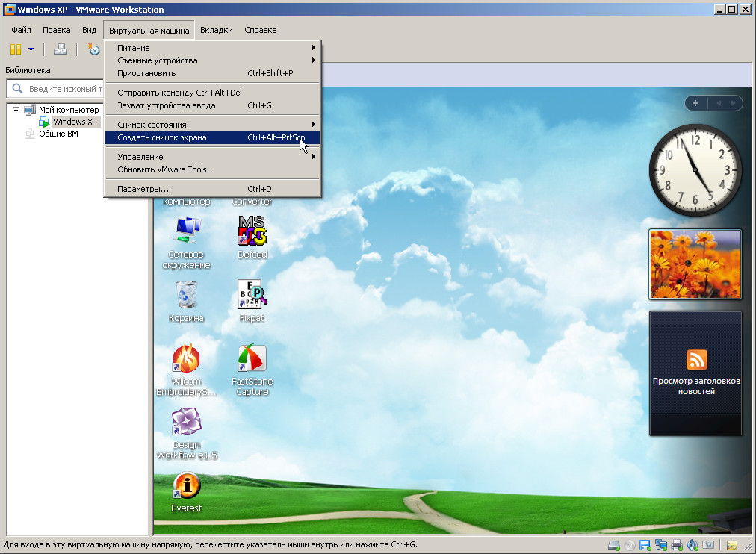Click the sound card status bar icon
Screen dimensions: 756x554
click(693, 545)
